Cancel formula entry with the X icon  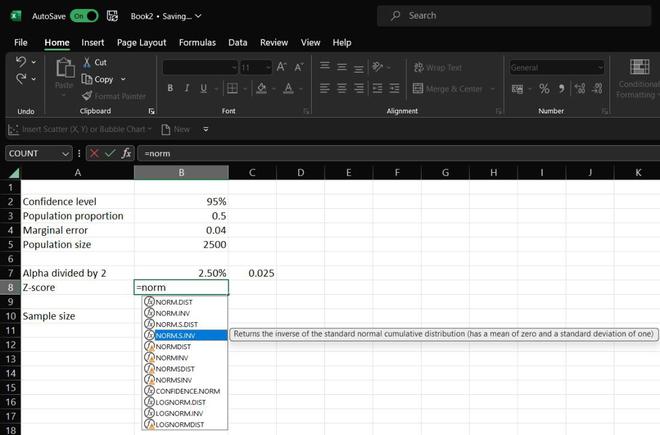point(94,153)
